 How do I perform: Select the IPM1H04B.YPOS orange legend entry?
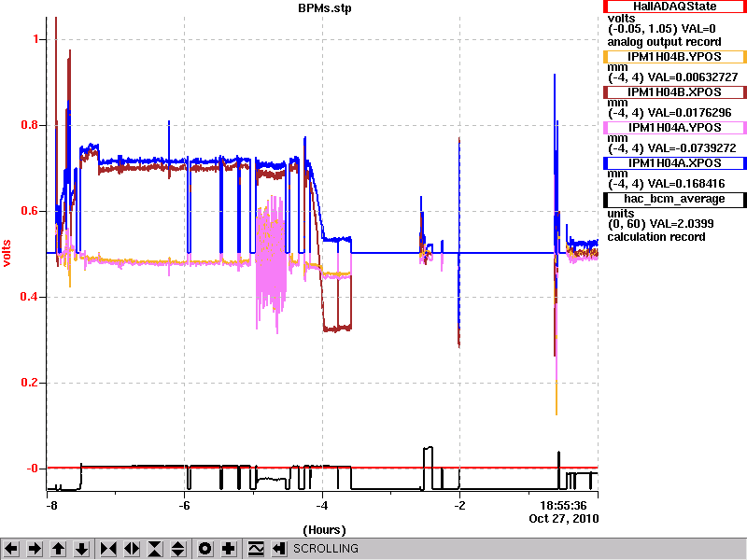click(674, 57)
